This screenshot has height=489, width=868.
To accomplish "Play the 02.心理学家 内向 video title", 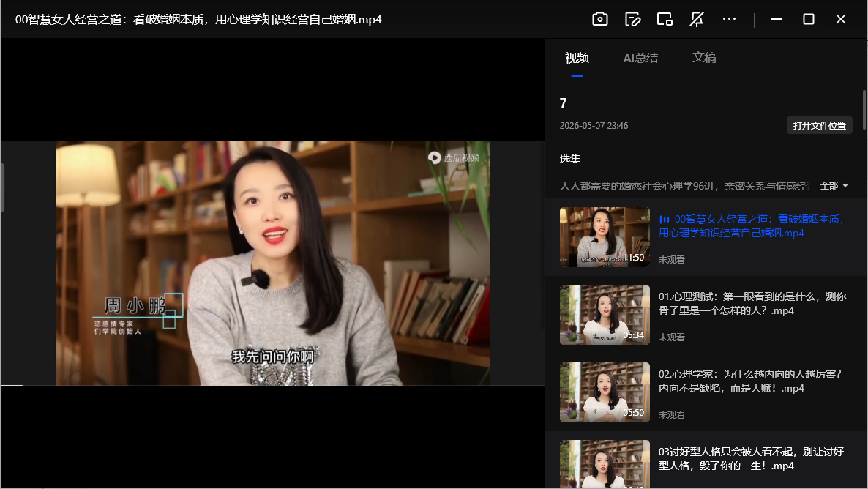I will click(750, 381).
